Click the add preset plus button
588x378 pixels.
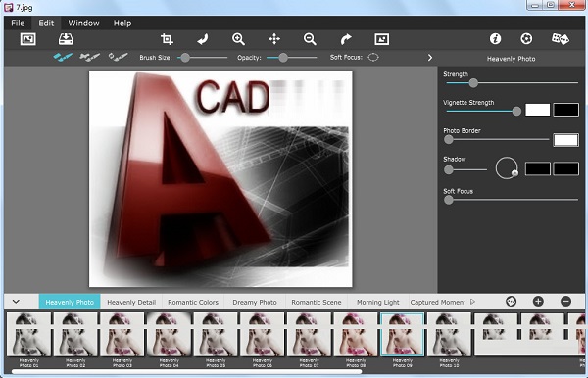click(x=538, y=302)
